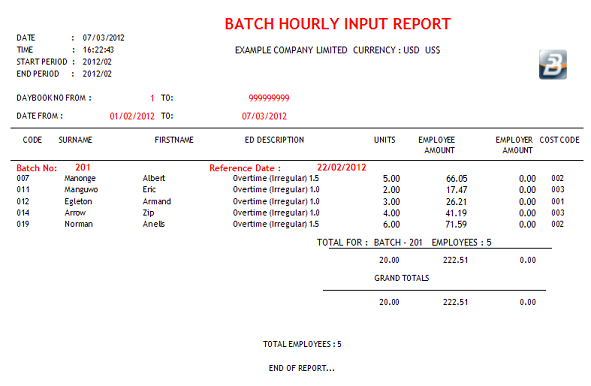Click the DAYBOOK NO FROM label
Screen dimensions: 591x386
tap(54, 98)
